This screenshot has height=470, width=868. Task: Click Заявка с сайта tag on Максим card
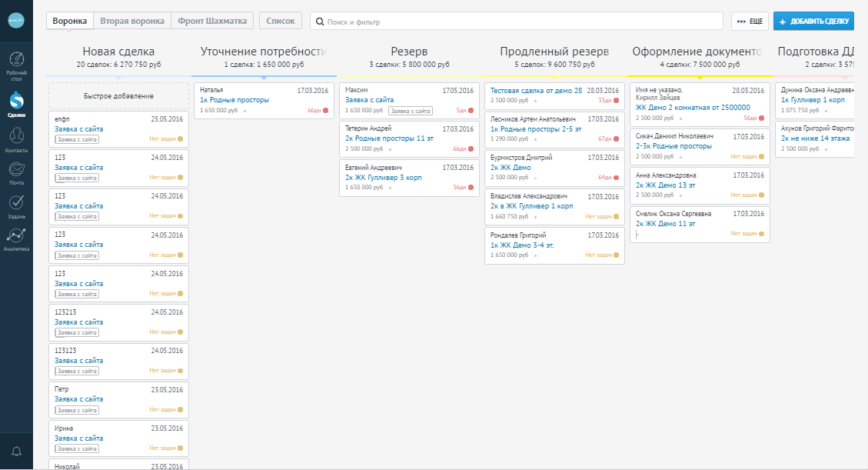(411, 111)
